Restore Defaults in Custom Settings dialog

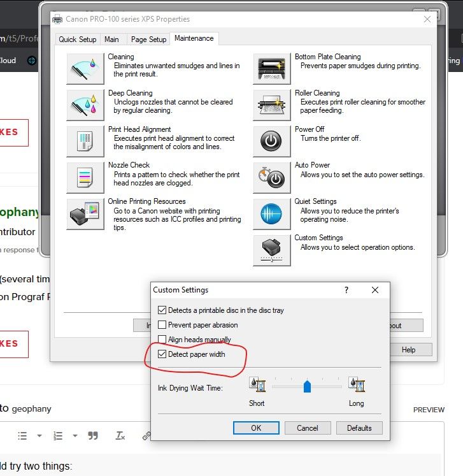tap(359, 428)
